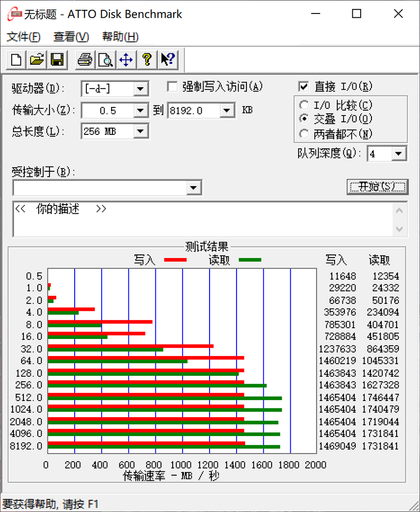Activate the context help pointer icon
The height and width of the screenshot is (512, 420).
(168, 60)
